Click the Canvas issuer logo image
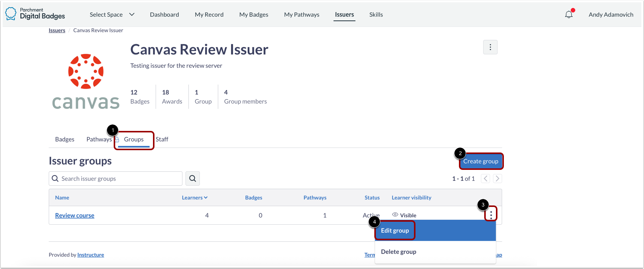The height and width of the screenshot is (269, 644). point(86,82)
